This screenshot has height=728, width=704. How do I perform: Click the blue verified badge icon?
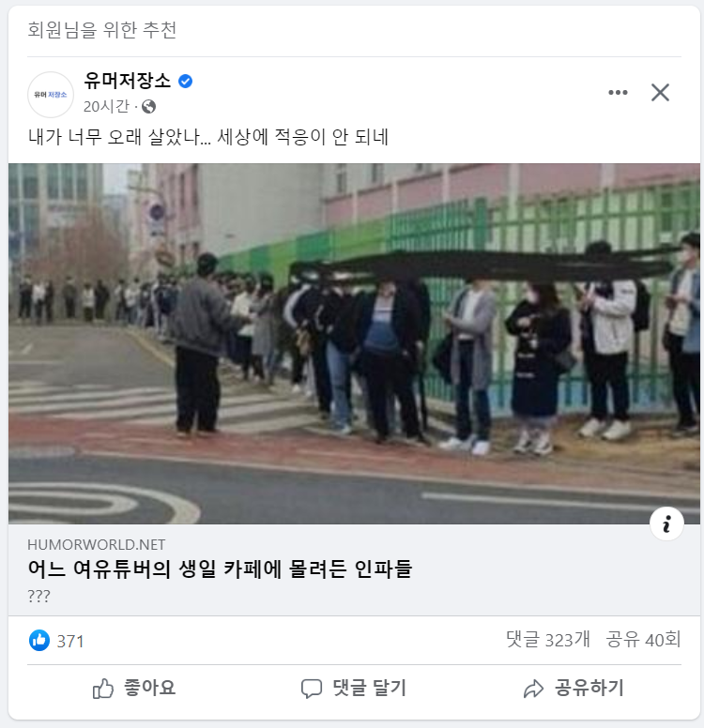pos(186,82)
